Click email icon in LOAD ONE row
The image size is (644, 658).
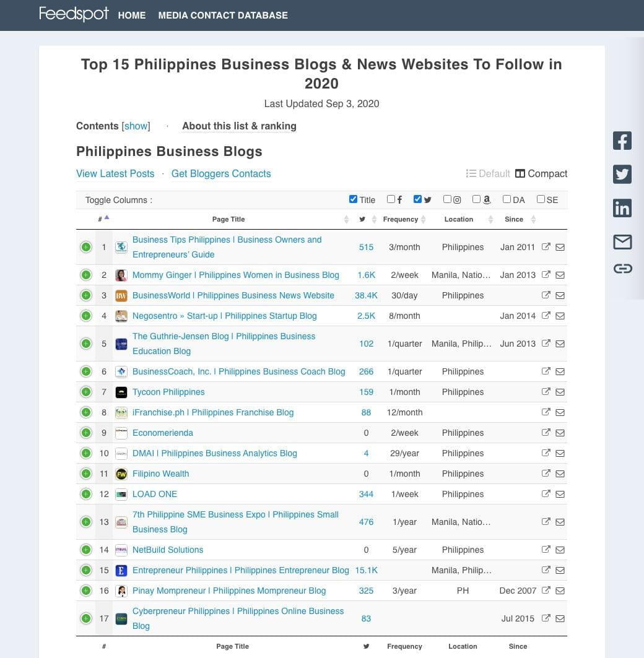point(560,495)
